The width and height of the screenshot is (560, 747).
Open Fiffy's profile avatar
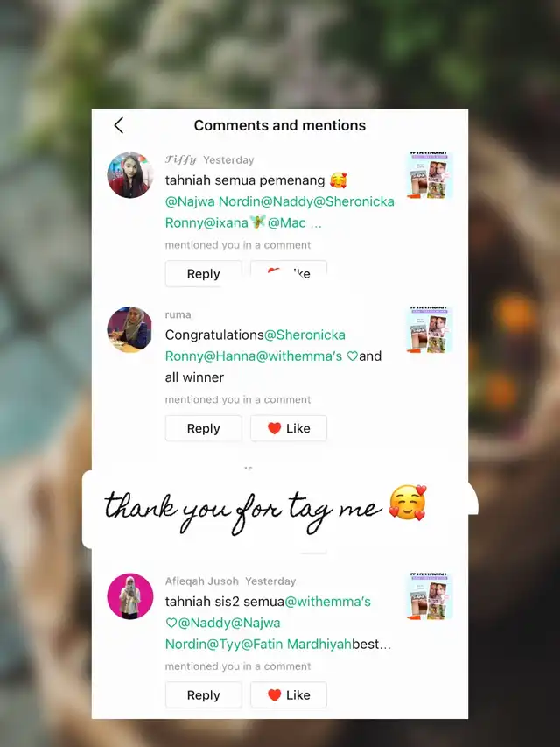coord(130,175)
